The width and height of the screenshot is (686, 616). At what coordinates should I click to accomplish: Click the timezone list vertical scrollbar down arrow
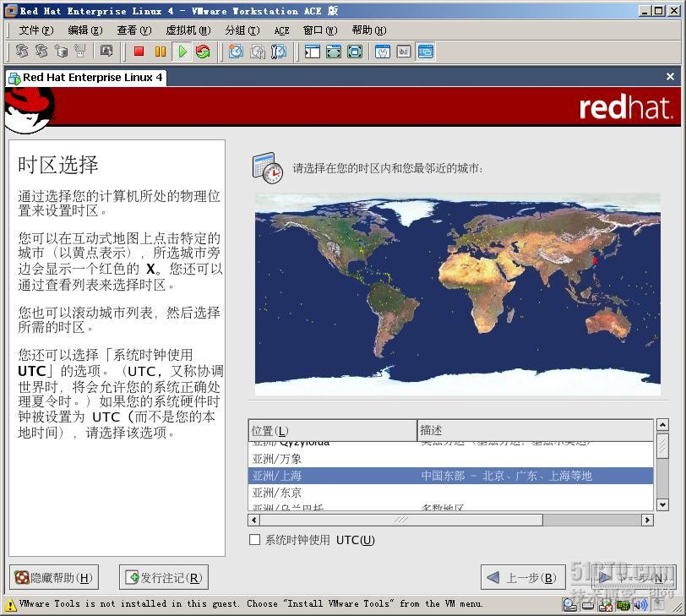point(663,504)
